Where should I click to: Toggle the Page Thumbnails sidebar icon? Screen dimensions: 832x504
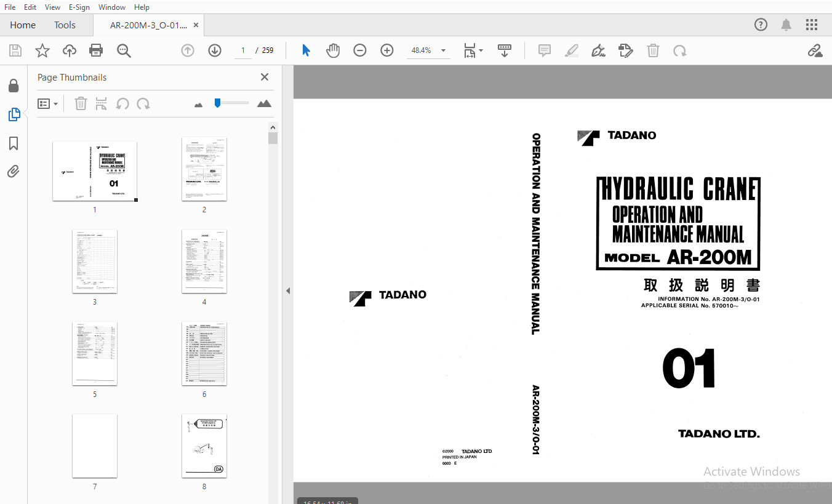[x=14, y=114]
